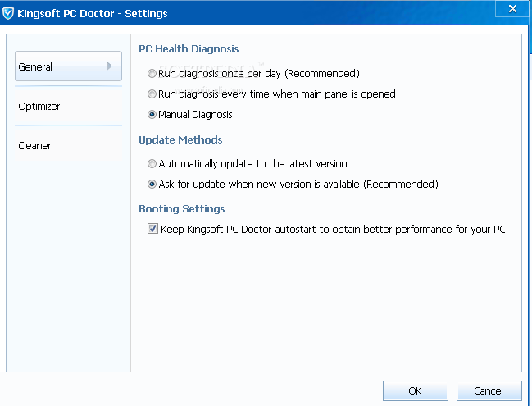Close the Settings window with X
Screen dimensions: 532x406
click(x=512, y=8)
